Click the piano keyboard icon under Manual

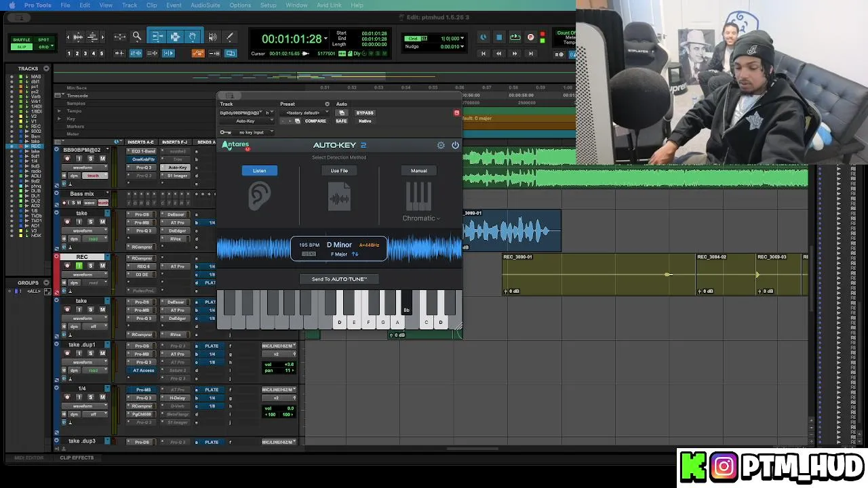[418, 197]
